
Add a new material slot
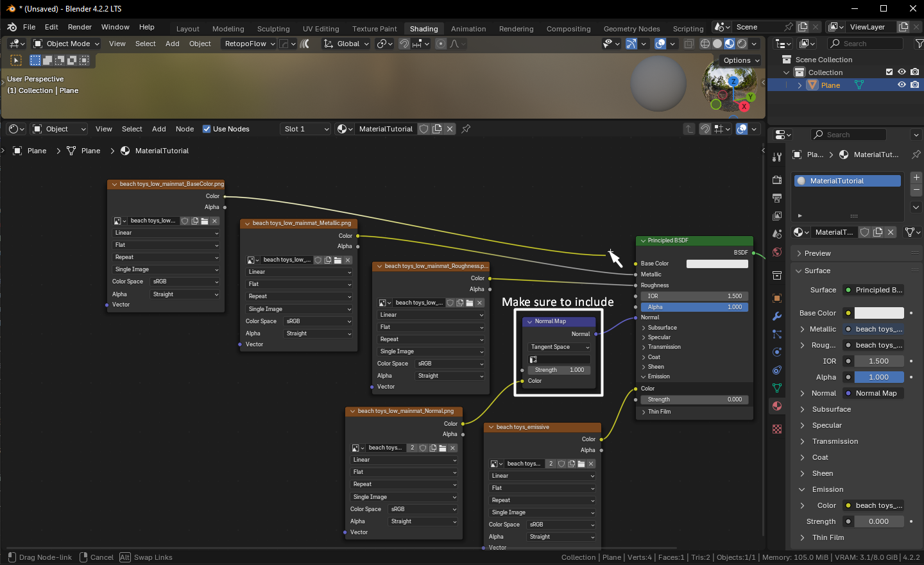[916, 178]
